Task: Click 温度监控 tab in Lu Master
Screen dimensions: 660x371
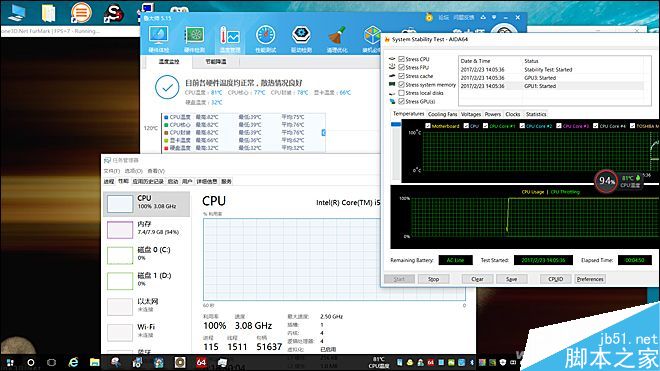Action: tap(169, 61)
